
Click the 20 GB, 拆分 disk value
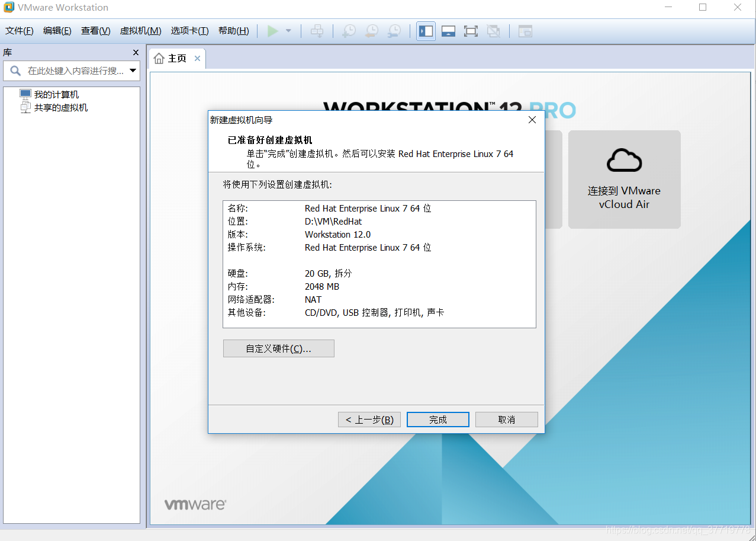pyautogui.click(x=329, y=273)
